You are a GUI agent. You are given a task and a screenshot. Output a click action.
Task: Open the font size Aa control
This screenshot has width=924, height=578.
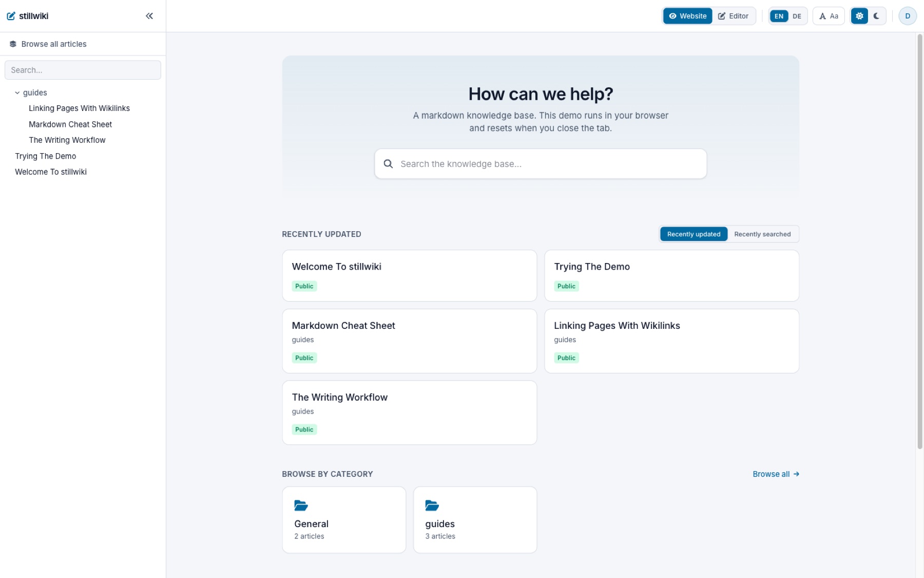click(829, 16)
